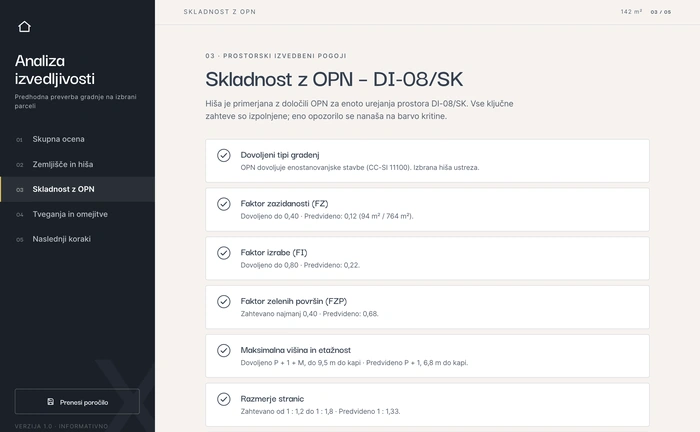The height and width of the screenshot is (432, 700).
Task: Go to Zemljišče in hiša section
Action: point(77,164)
